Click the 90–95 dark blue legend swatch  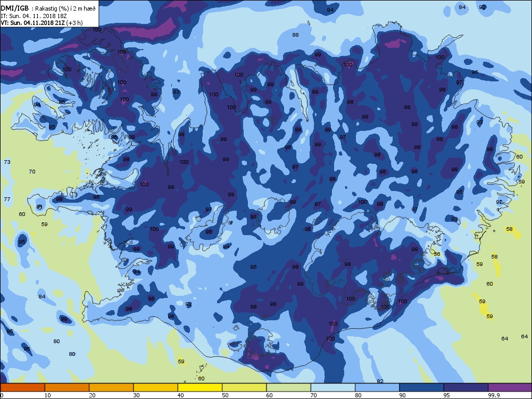[422, 387]
